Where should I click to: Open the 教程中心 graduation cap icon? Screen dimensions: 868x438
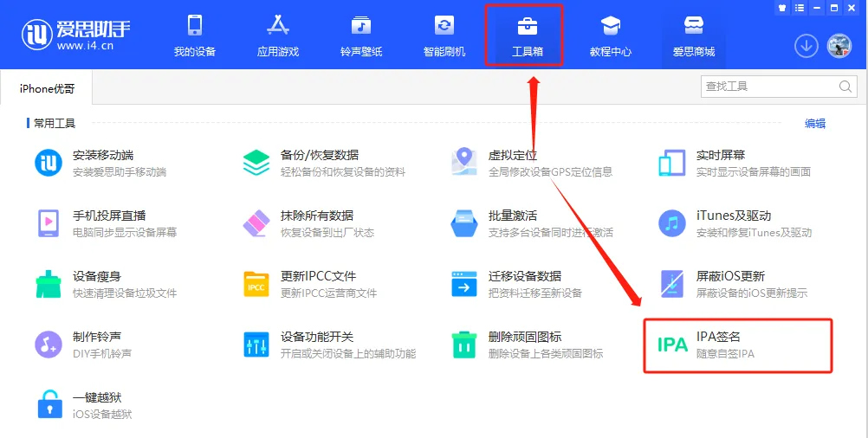tap(611, 25)
